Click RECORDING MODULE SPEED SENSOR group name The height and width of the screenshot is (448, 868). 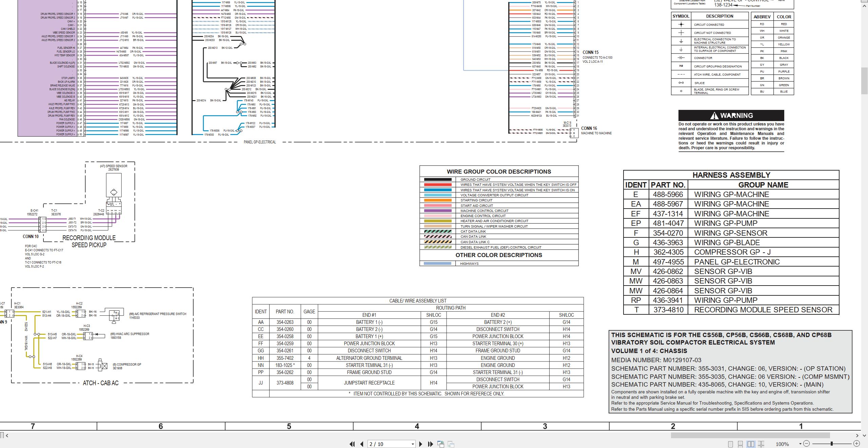pyautogui.click(x=763, y=310)
